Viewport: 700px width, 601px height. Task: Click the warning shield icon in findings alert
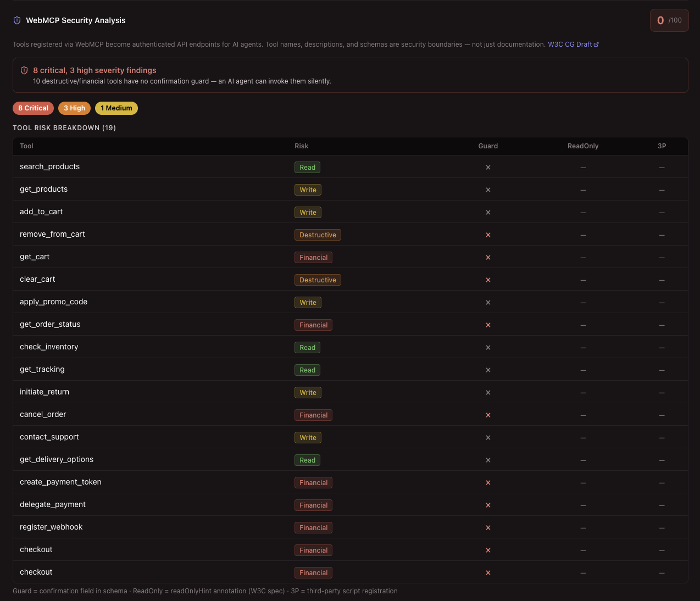click(24, 70)
